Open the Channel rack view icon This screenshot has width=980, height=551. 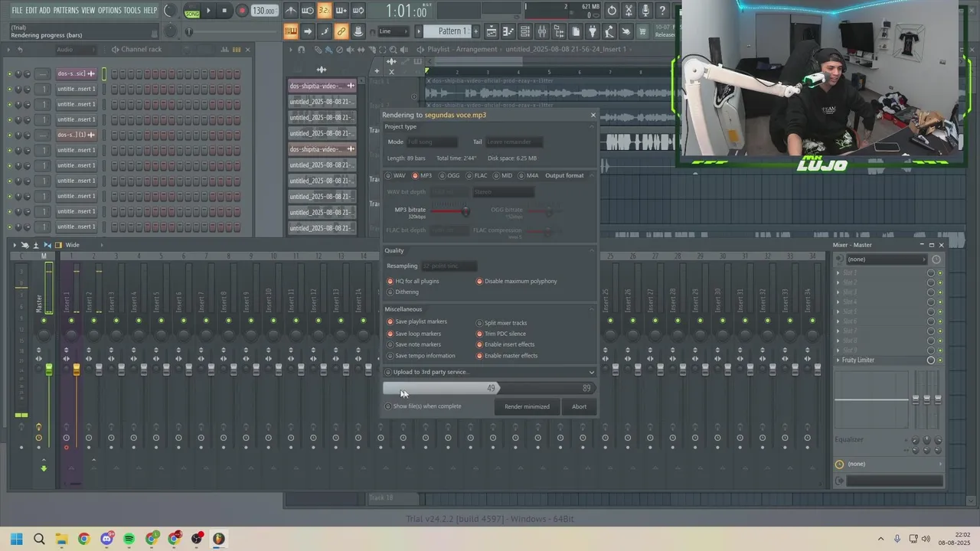click(525, 31)
